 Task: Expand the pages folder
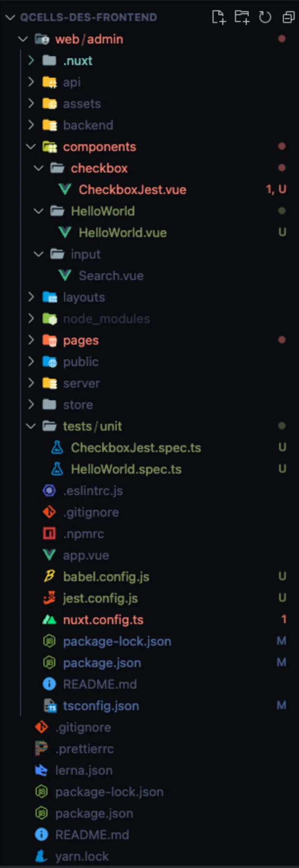coord(31,340)
